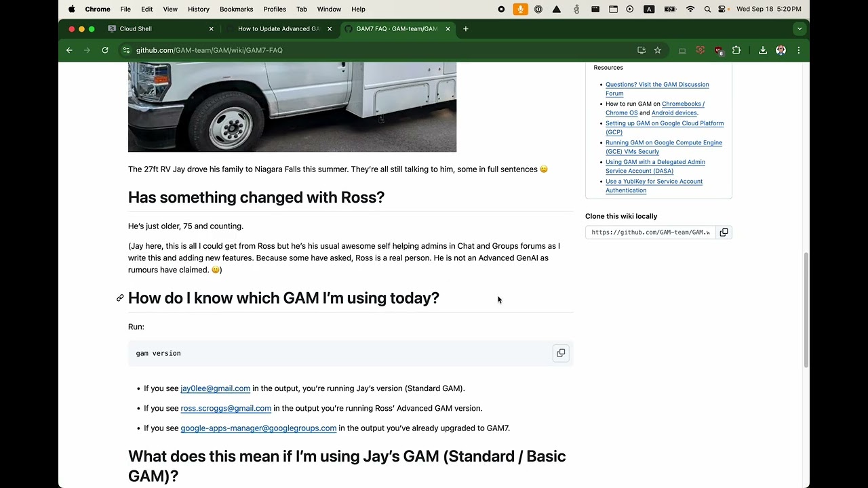Click the date and time clock

tap(769, 9)
